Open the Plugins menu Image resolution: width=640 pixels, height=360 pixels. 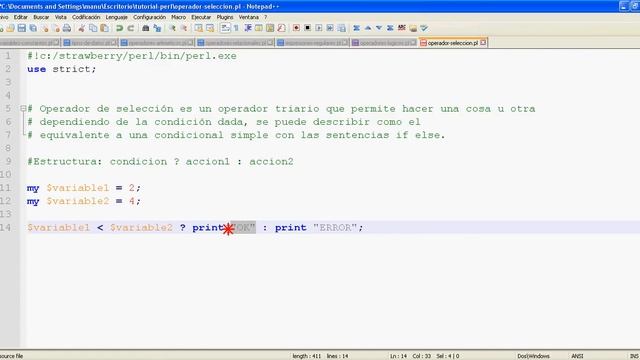pyautogui.click(x=225, y=17)
